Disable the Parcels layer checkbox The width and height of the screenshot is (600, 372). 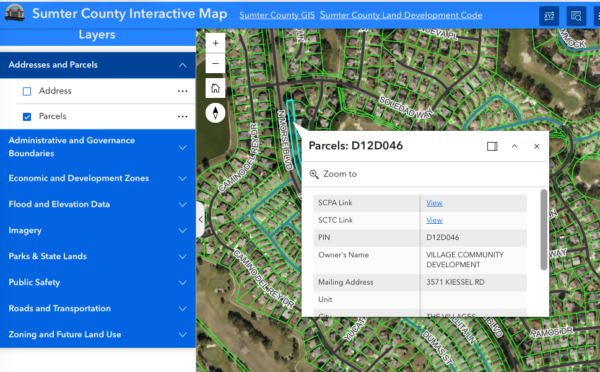[x=27, y=117]
